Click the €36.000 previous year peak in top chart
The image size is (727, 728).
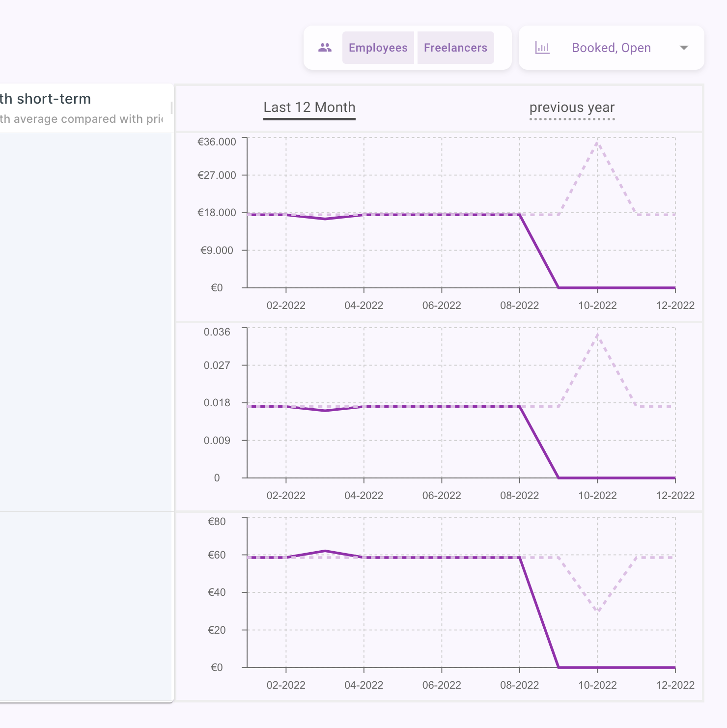point(597,142)
